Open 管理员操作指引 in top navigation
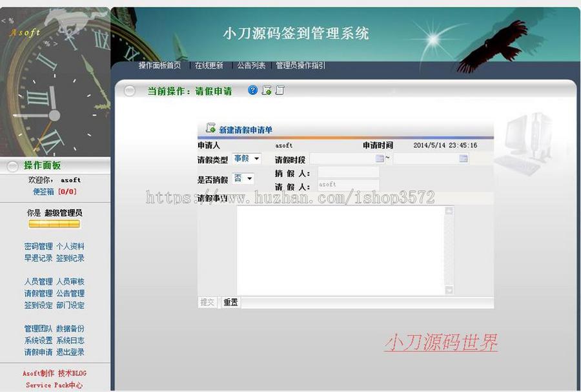Screen dimensions: 581x392 click(300, 66)
